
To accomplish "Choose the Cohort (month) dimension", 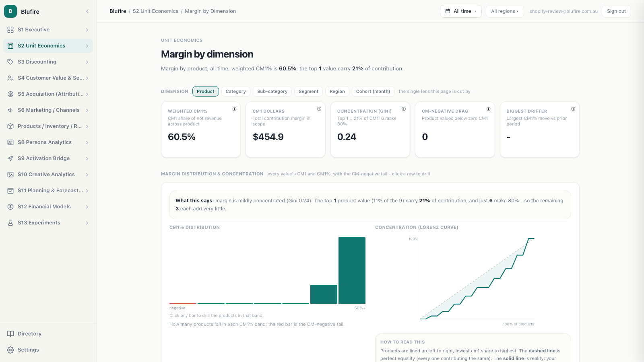I will click(373, 91).
